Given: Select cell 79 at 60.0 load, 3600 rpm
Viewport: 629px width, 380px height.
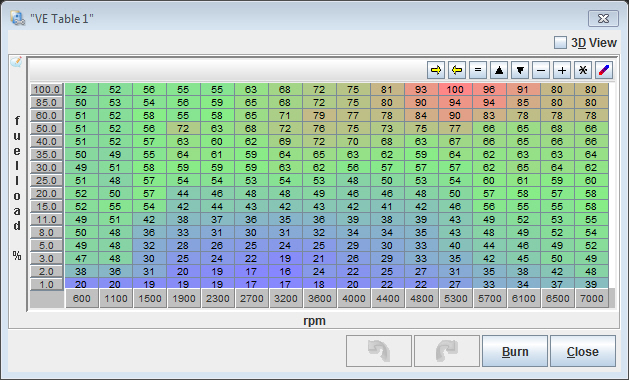Looking at the screenshot, I should (x=319, y=116).
